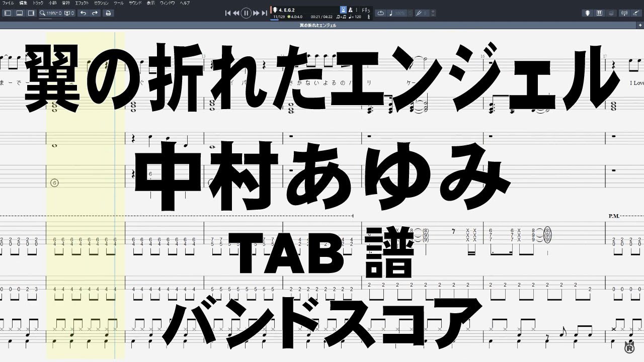Screen dimensions: 644x362
Task: Show the fretboard view
Action: [x=587, y=13]
